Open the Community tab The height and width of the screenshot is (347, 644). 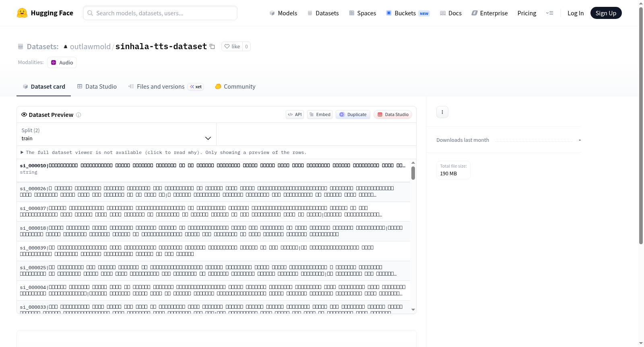coord(235,87)
